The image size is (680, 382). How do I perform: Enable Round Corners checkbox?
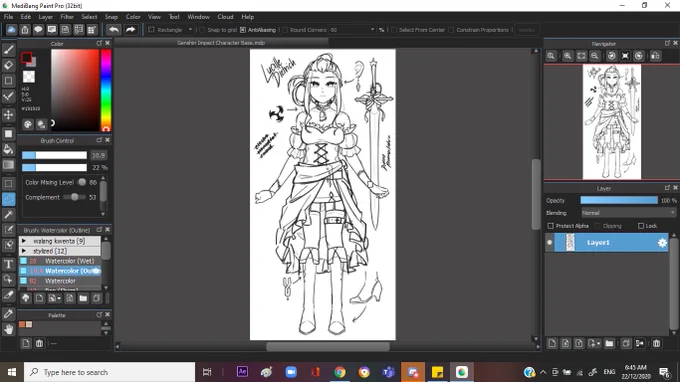point(284,30)
